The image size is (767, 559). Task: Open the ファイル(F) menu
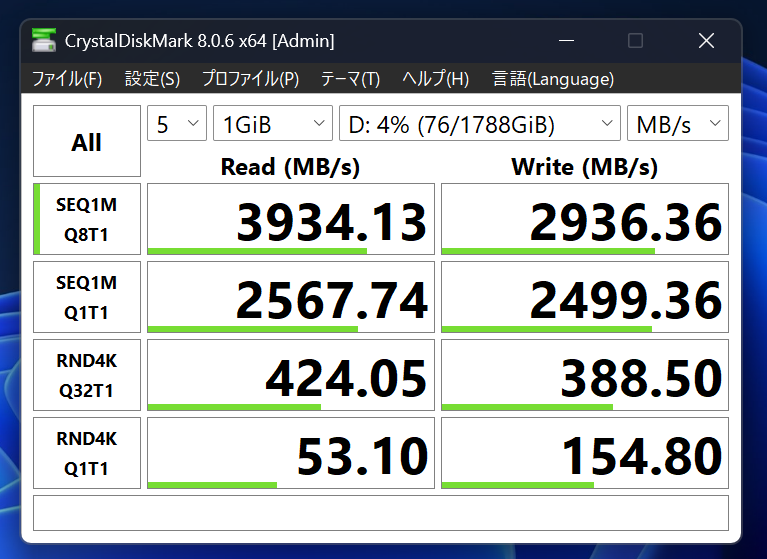coord(67,79)
